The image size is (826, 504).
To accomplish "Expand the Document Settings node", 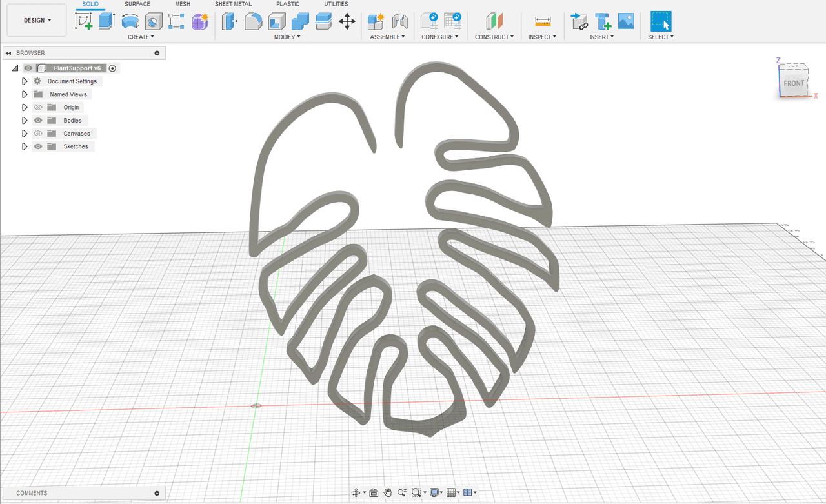I will coord(25,81).
